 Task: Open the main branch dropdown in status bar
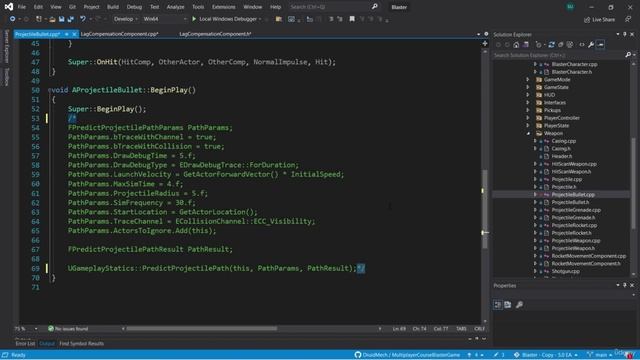pos(600,355)
